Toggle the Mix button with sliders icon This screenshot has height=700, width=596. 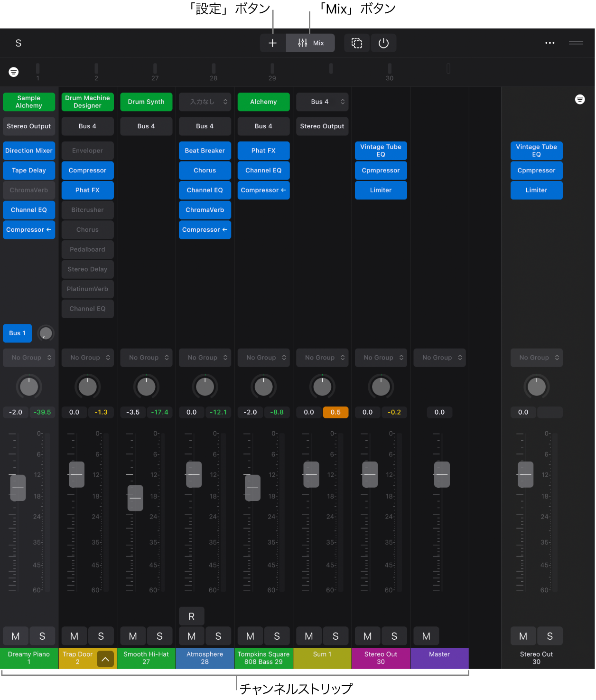311,43
